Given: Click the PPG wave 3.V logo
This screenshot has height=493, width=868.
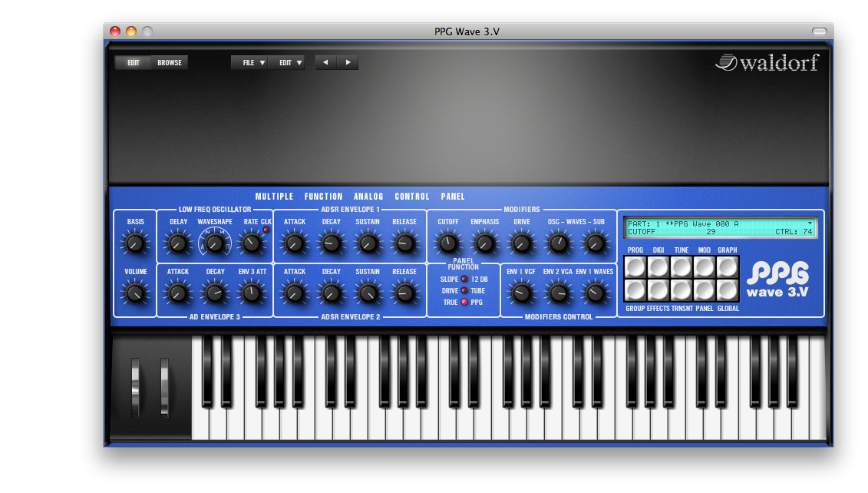Looking at the screenshot, I should 777,280.
